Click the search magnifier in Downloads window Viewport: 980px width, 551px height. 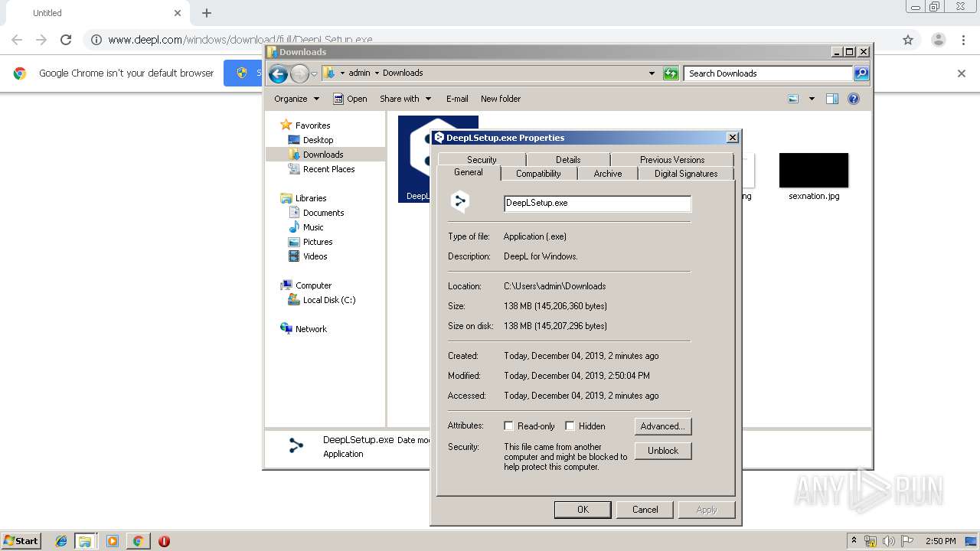[x=861, y=73]
